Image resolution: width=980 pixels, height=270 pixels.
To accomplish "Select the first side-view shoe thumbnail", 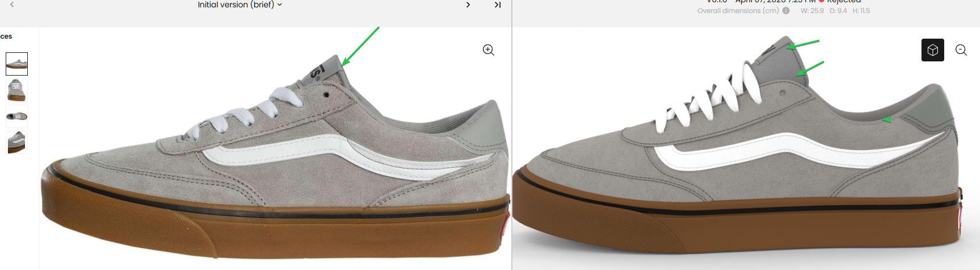I will [x=16, y=64].
